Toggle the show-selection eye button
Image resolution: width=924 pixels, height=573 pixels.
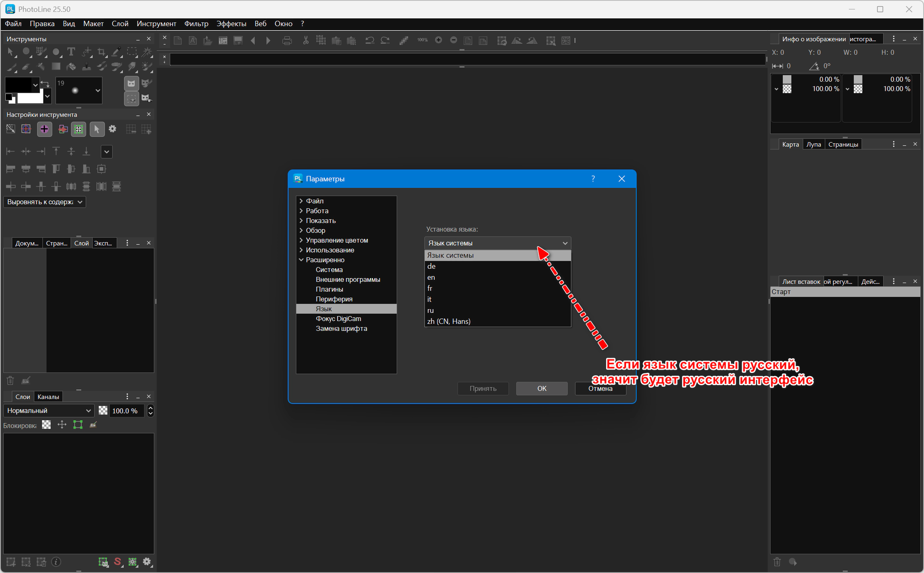131,98
